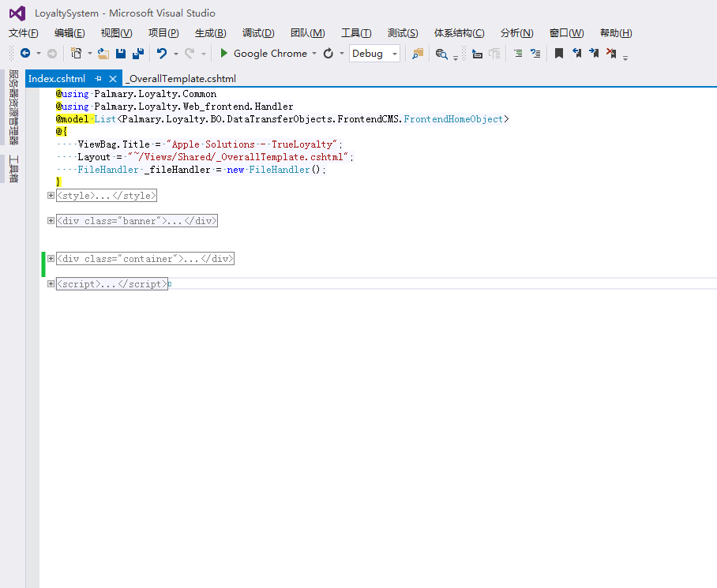Expand the collapsed style block
This screenshot has height=588, width=717.
(x=51, y=196)
